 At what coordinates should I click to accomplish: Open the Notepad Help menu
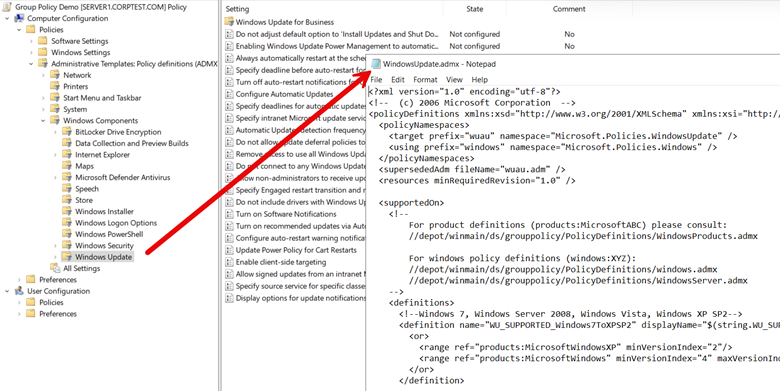[480, 80]
